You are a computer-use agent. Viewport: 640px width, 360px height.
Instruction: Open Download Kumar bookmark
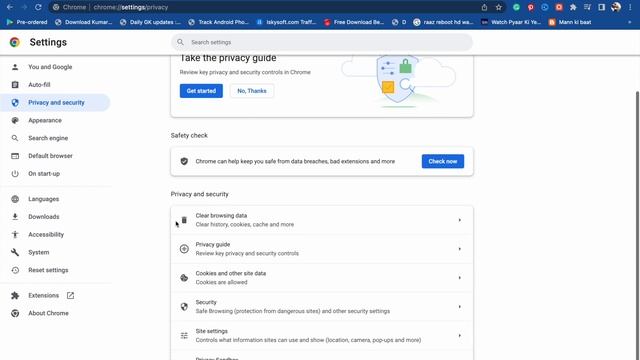[84, 22]
